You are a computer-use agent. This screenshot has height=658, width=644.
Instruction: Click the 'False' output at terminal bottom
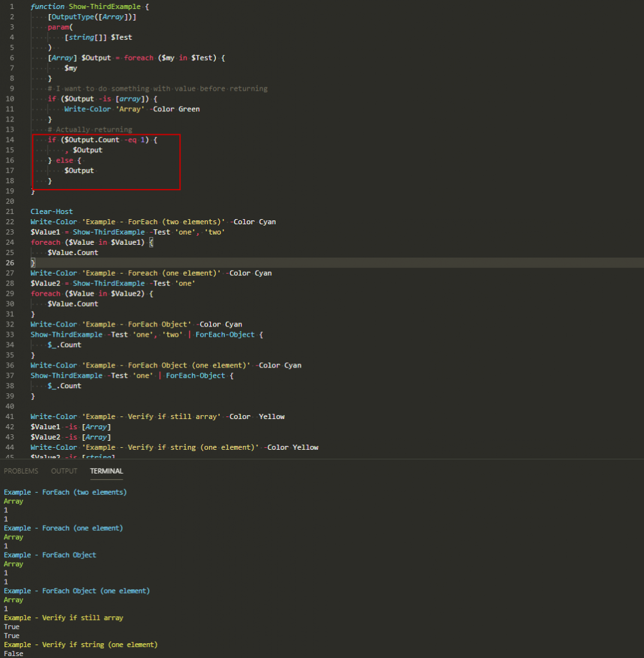pyautogui.click(x=13, y=653)
